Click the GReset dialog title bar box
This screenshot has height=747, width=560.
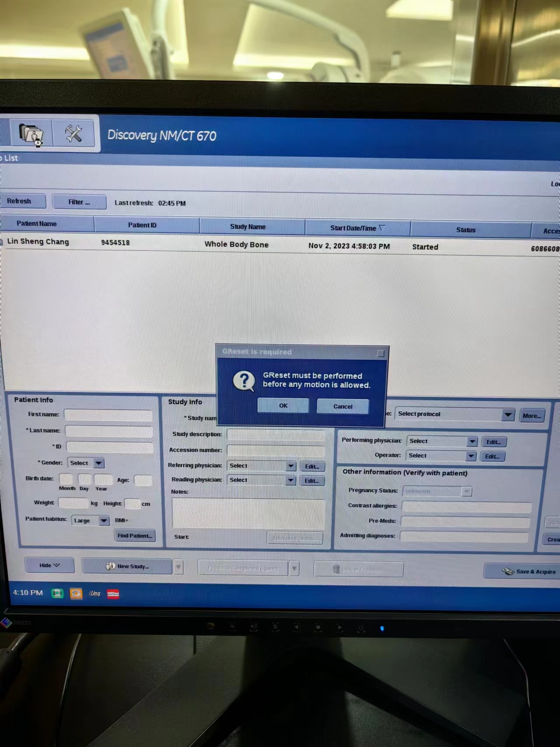tap(381, 353)
